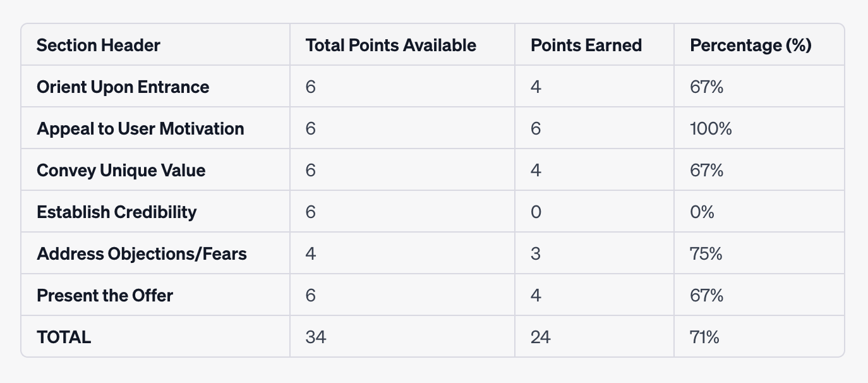The width and height of the screenshot is (868, 383).
Task: Select the TOTAL row label
Action: 64,337
